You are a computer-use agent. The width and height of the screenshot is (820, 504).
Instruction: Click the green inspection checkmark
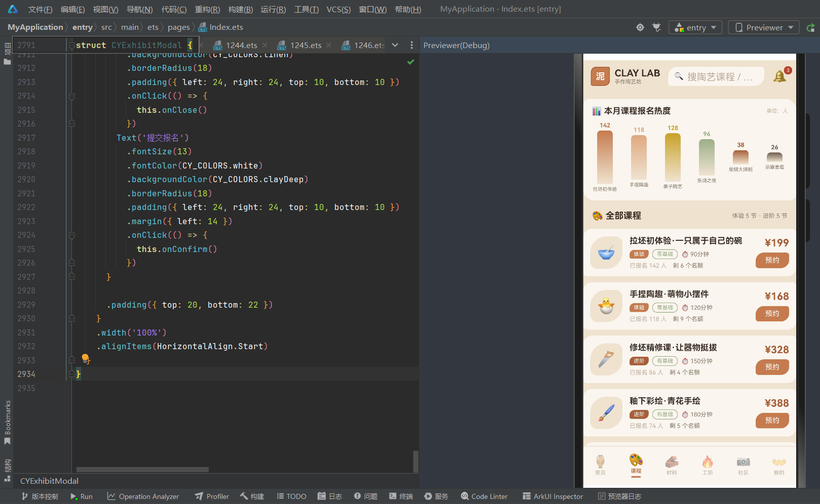point(411,62)
